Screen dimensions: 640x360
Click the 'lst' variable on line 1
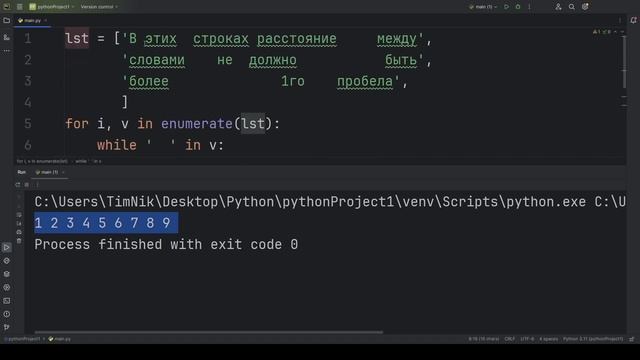coord(77,39)
